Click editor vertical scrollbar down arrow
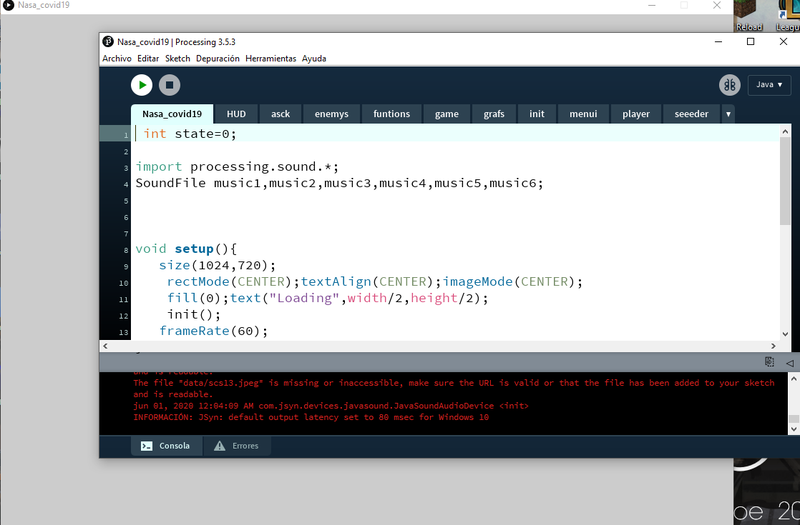The image size is (800, 525). click(785, 334)
